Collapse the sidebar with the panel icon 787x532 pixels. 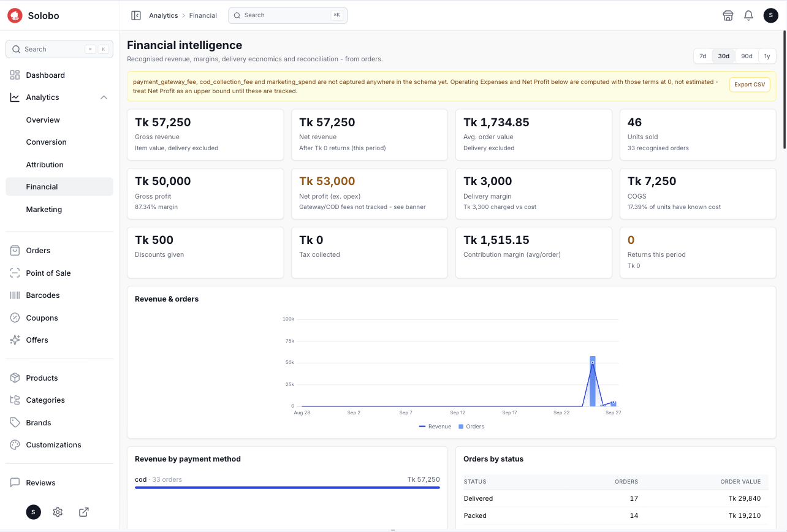(x=136, y=15)
